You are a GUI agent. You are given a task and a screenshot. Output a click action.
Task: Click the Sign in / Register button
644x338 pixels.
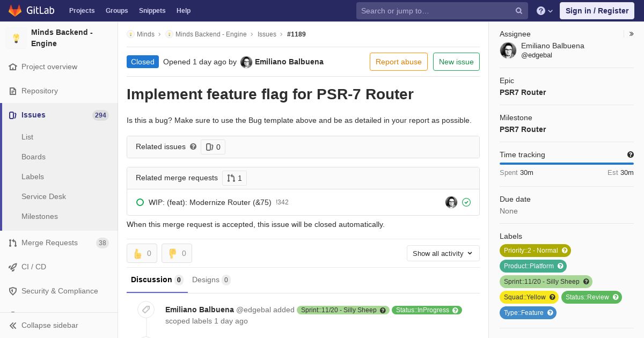(x=597, y=11)
